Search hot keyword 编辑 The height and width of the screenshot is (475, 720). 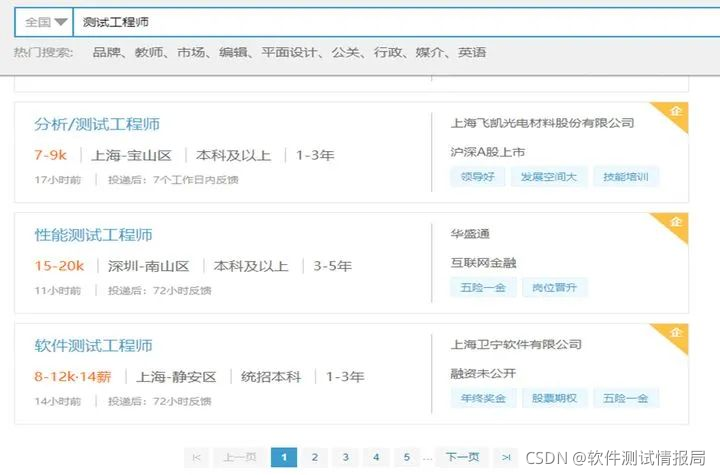coord(233,52)
